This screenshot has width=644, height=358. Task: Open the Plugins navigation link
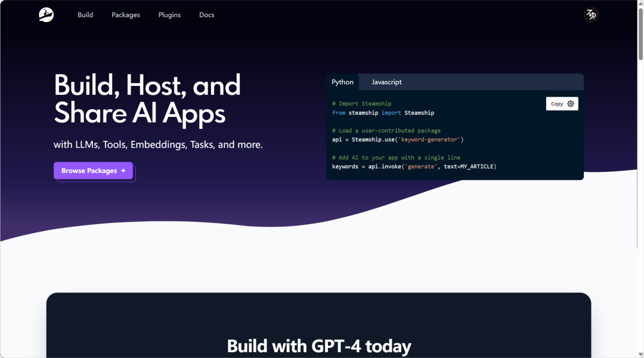tap(169, 15)
